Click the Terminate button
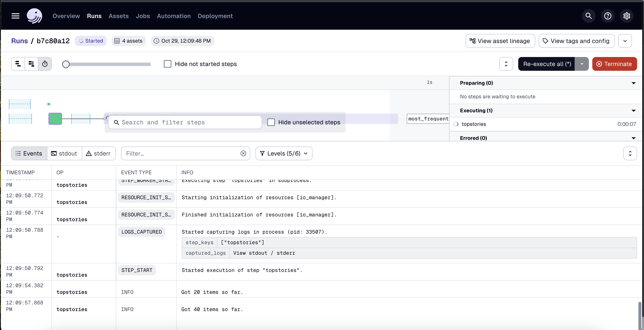This screenshot has width=644, height=330. click(x=614, y=64)
